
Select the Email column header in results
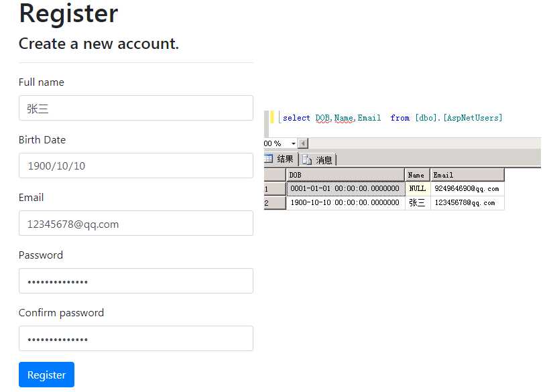(467, 175)
